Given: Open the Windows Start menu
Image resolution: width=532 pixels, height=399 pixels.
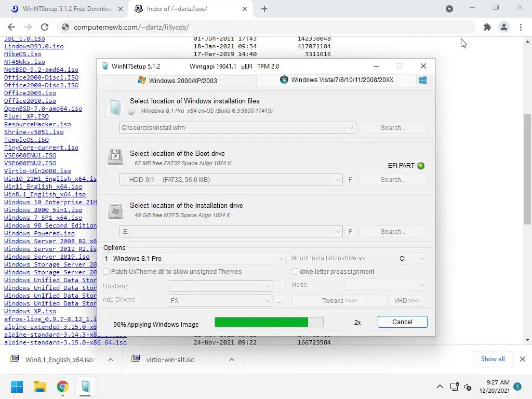Looking at the screenshot, I should (x=17, y=387).
